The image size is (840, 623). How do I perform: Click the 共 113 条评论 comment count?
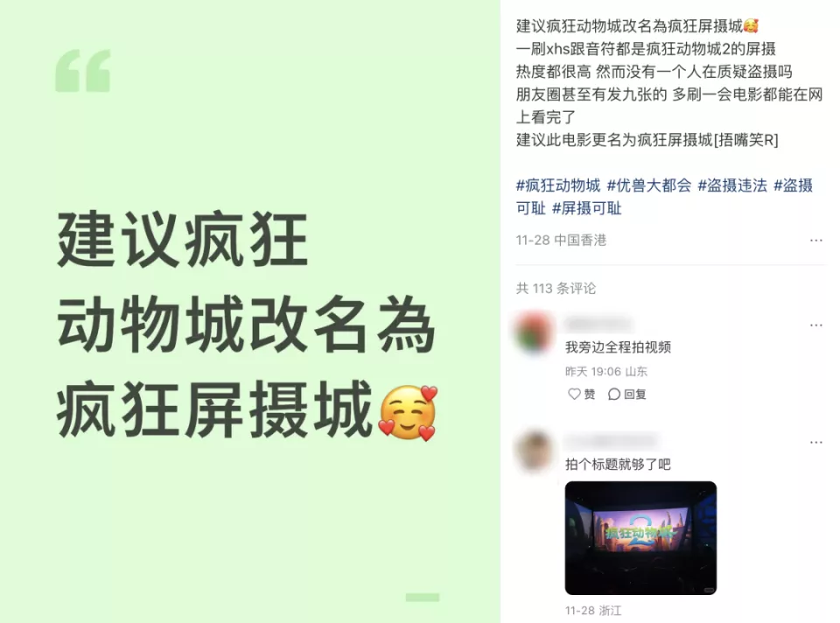click(556, 288)
